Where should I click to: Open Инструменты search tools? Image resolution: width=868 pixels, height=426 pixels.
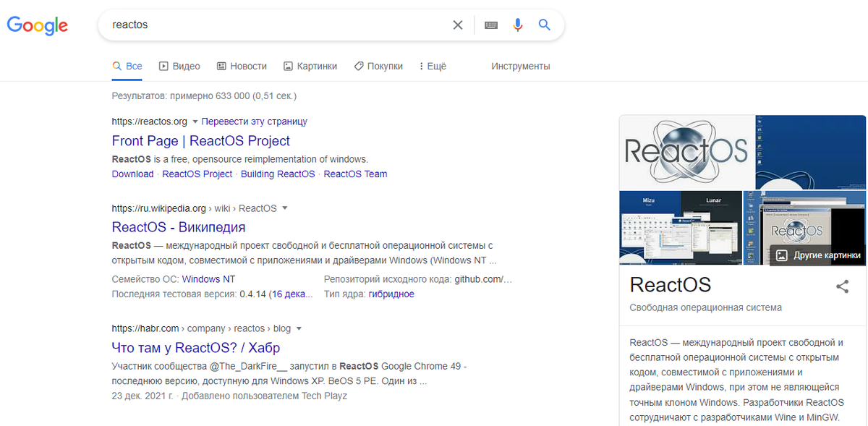click(x=521, y=66)
